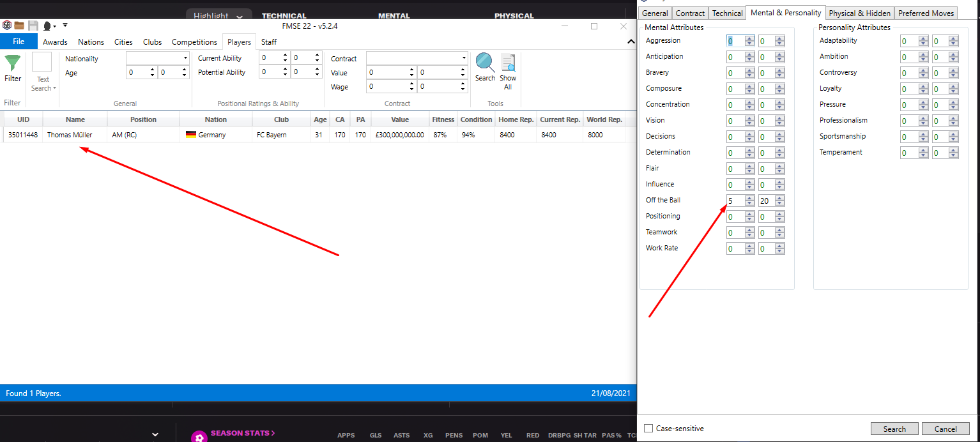This screenshot has width=980, height=442.
Task: Click the FMSE app logo icon
Action: (7, 26)
